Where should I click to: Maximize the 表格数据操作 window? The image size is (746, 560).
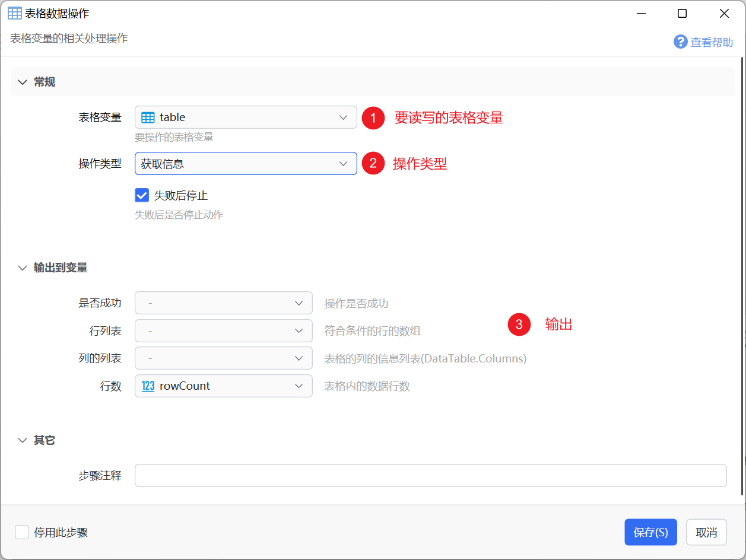click(x=682, y=14)
